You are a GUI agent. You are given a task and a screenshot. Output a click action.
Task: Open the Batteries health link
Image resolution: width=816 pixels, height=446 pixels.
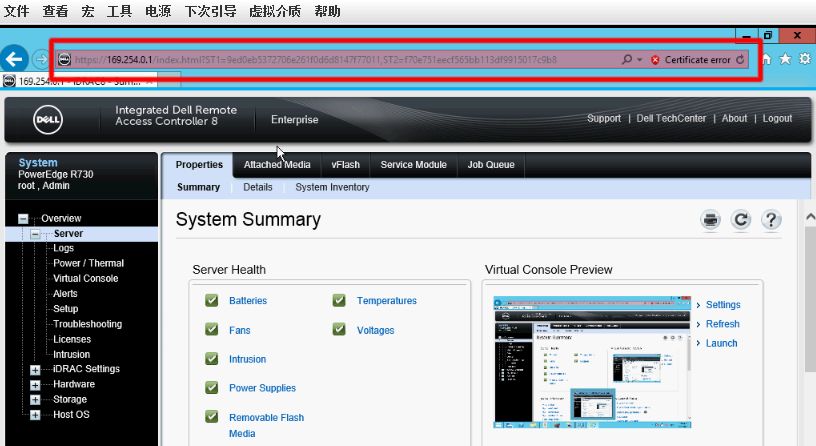point(248,301)
